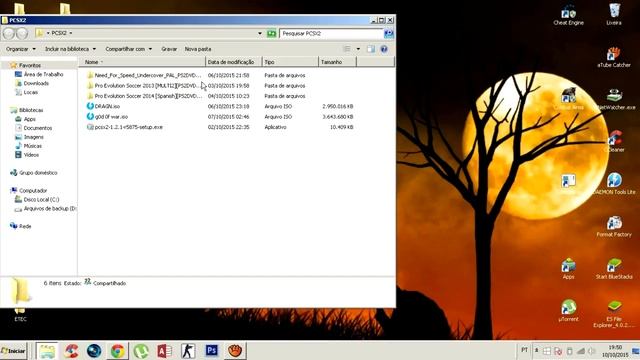Screen dimensions: 640x360
Task: Open the BatWatcher.exe desktop icon
Action: [615, 99]
